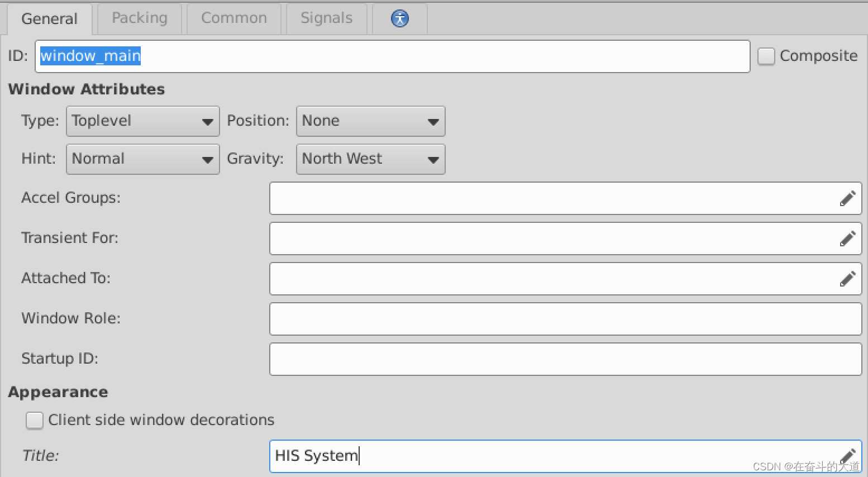Click the Transient For edit pencil icon
The height and width of the screenshot is (477, 868).
pos(847,238)
